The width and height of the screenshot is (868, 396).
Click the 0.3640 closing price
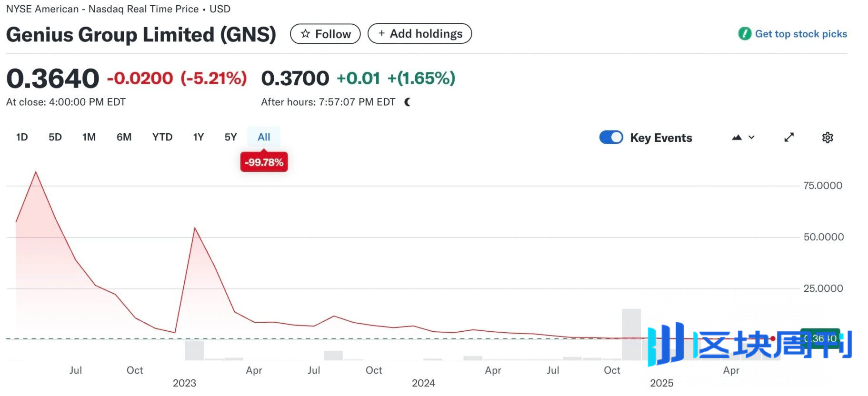(52, 79)
